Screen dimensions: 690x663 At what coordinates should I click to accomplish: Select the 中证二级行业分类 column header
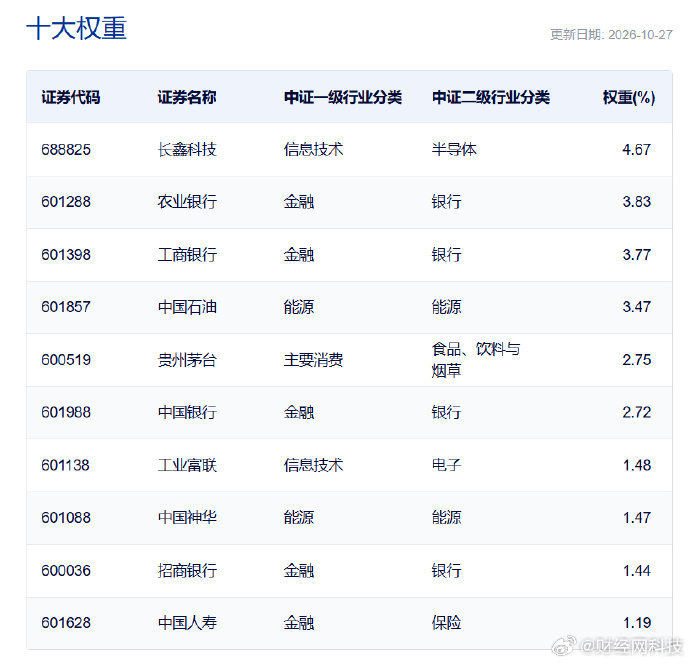pyautogui.click(x=491, y=97)
